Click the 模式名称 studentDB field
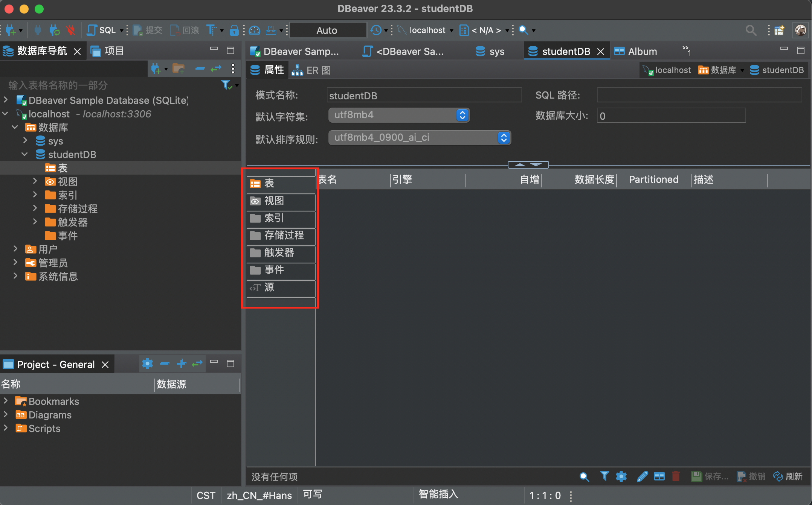 424,96
